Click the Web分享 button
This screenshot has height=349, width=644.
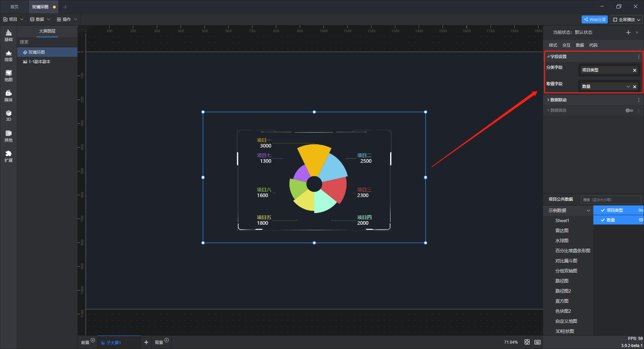click(595, 19)
